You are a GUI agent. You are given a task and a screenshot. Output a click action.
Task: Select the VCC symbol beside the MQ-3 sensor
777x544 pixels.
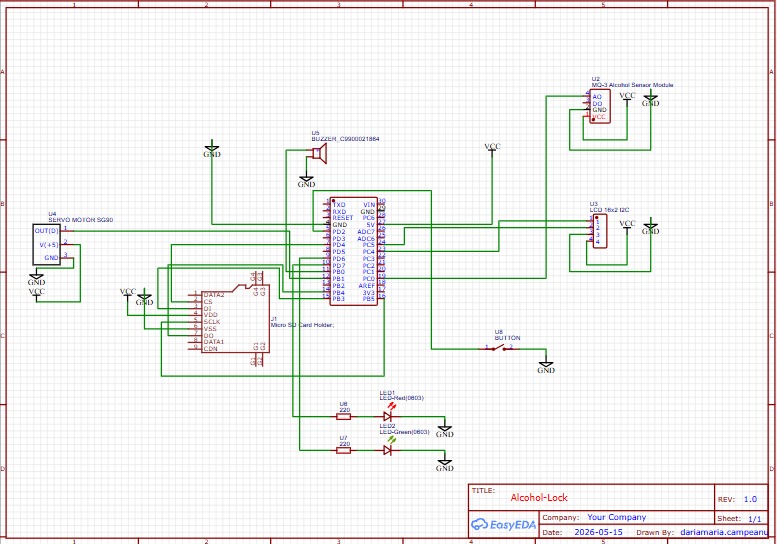[x=627, y=98]
